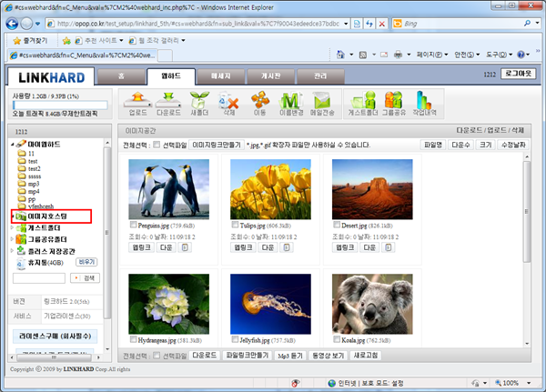Switch to the 홈 tab
This screenshot has height=392, width=546.
121,75
